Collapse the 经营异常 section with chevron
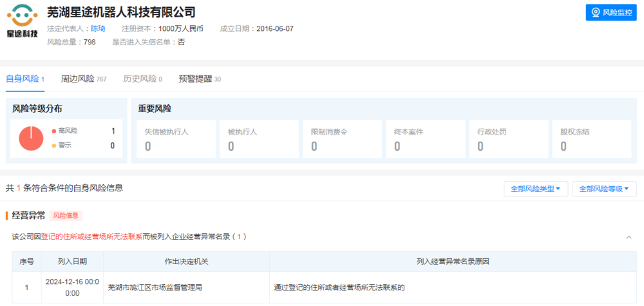Image resolution: width=644 pixels, height=306 pixels. [x=629, y=237]
